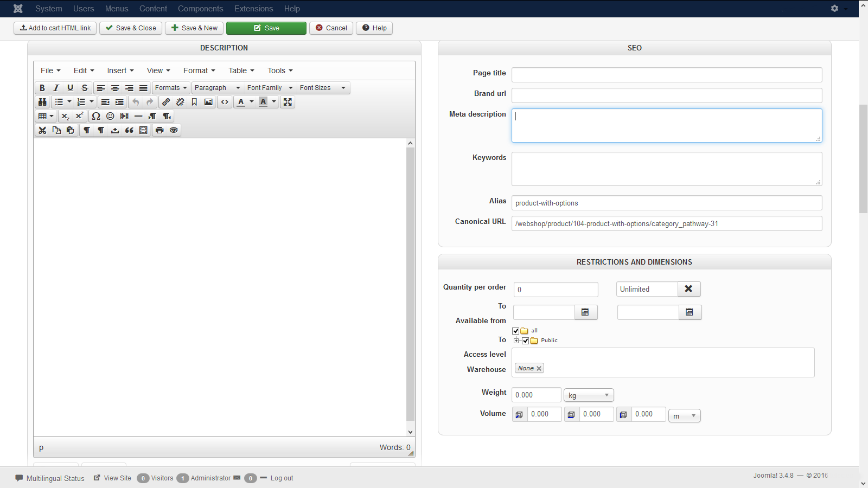
Task: Apply blockquote formatting
Action: [129, 130]
